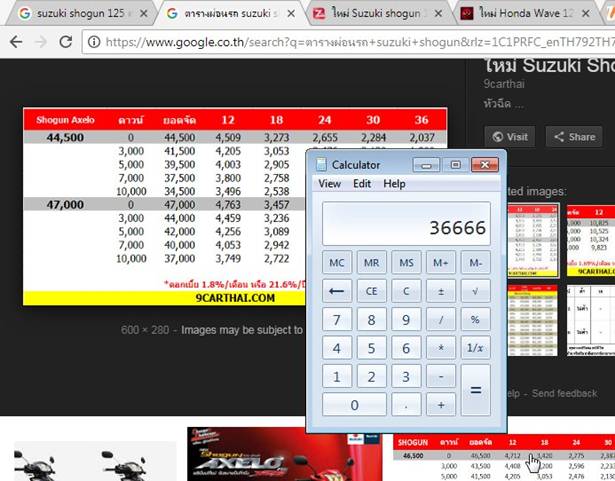615x481 pixels.
Task: Click the 1/x reciprocal key
Action: coord(475,348)
